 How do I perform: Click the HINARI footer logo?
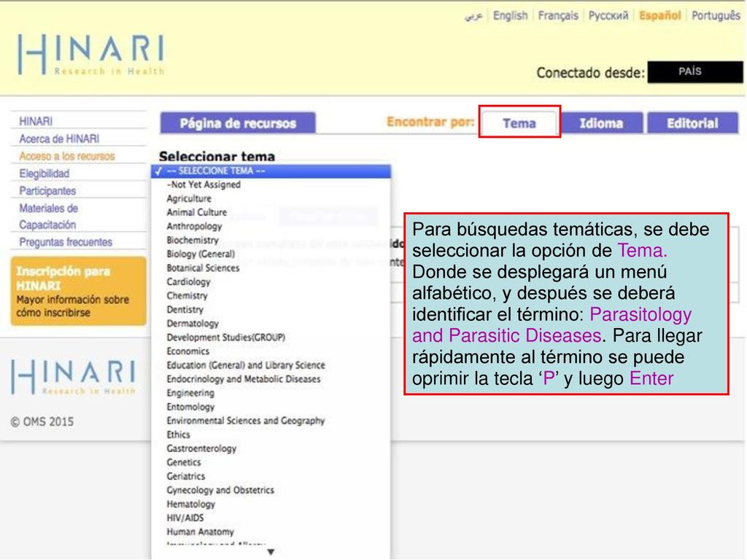coord(74,377)
